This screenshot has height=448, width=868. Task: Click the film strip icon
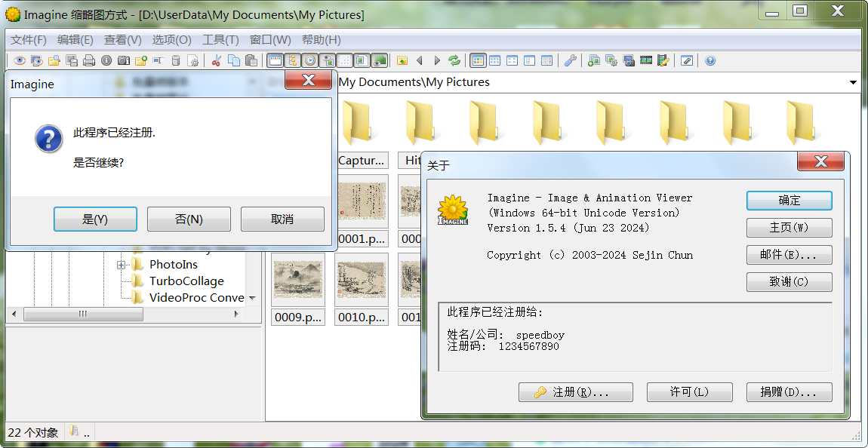tap(646, 60)
